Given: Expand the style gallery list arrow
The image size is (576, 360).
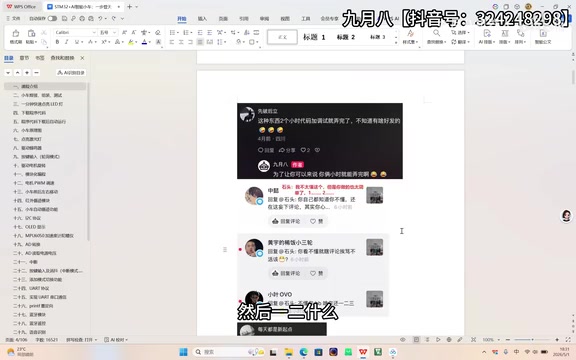Looking at the screenshot, I should [x=396, y=43].
